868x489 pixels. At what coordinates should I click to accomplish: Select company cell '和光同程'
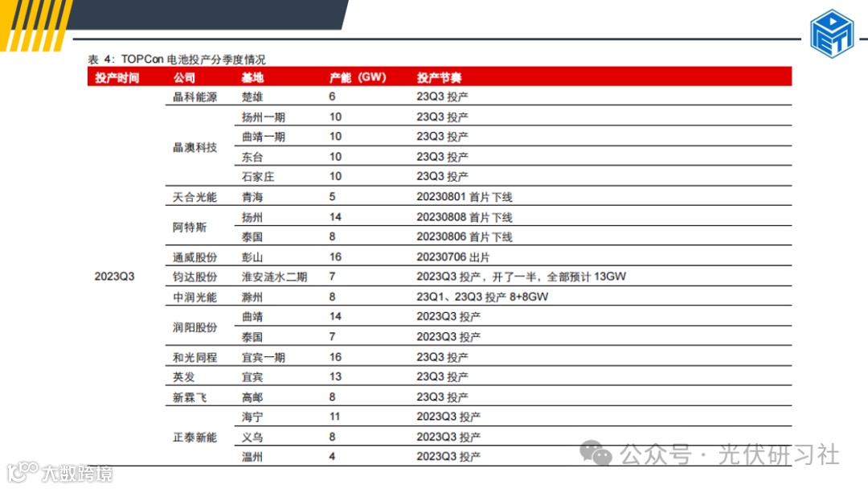click(194, 358)
